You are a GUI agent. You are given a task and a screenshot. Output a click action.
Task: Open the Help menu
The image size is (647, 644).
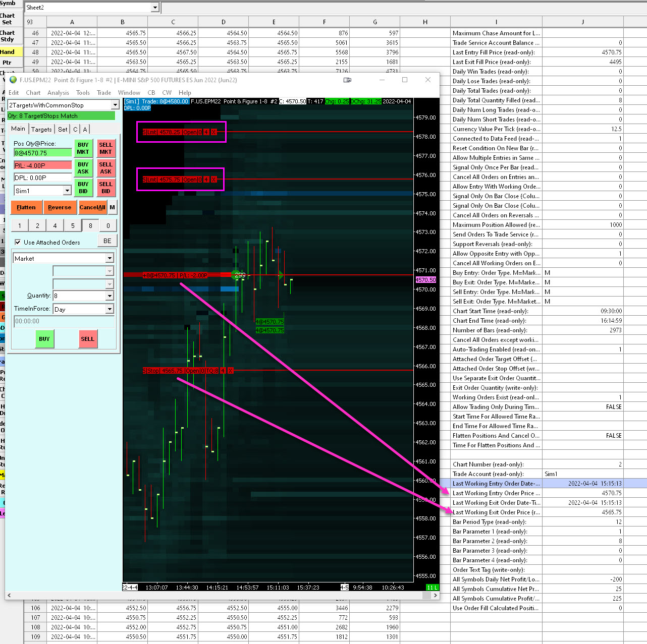[x=185, y=93]
